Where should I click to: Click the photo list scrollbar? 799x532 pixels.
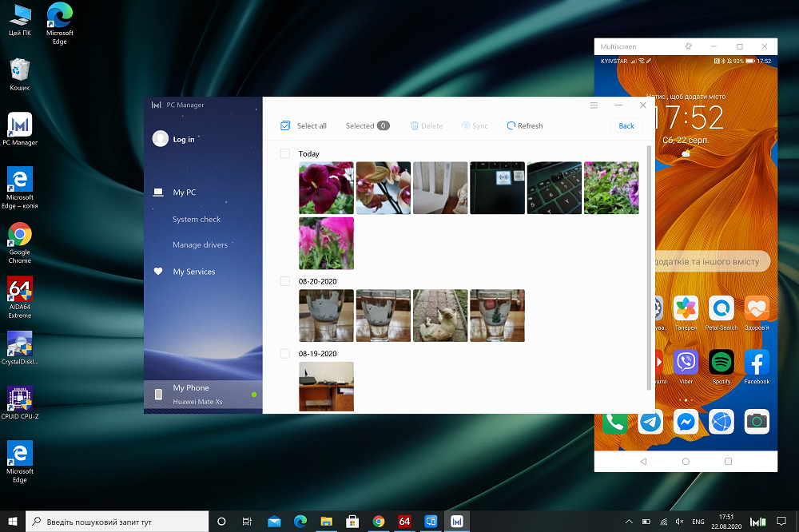pyautogui.click(x=649, y=268)
